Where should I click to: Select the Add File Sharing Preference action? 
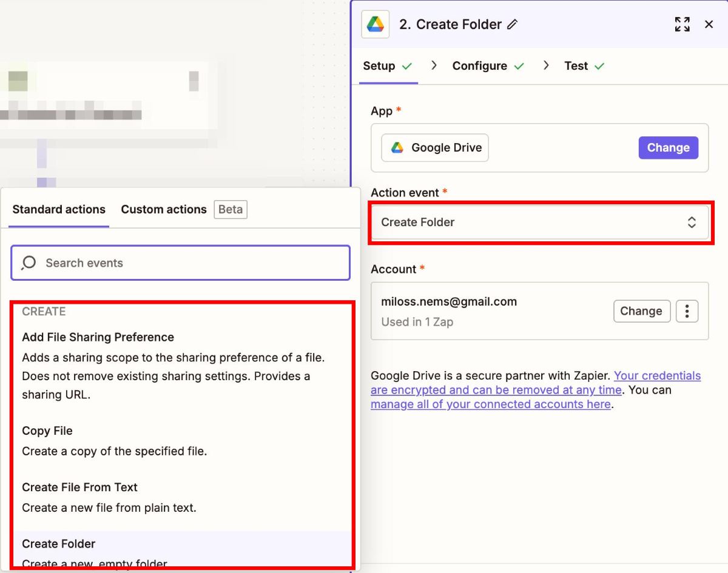click(x=98, y=337)
